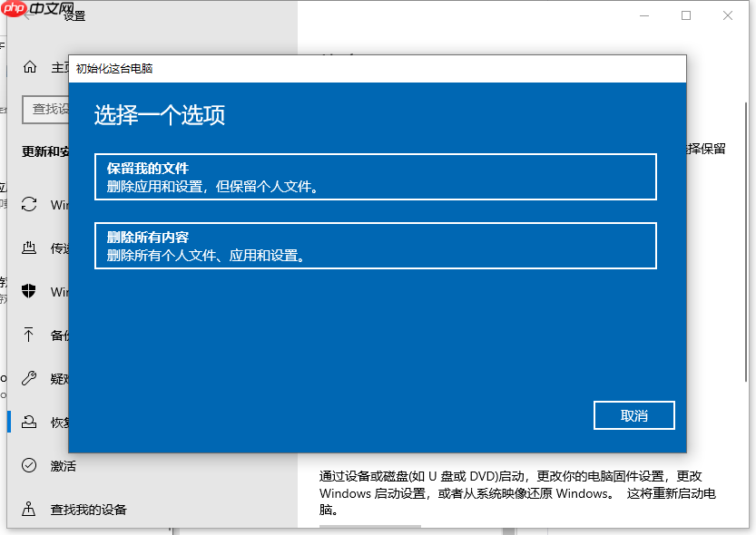This screenshot has width=756, height=535.
Task: Click the 激活 checkmark icon
Action: (29, 465)
